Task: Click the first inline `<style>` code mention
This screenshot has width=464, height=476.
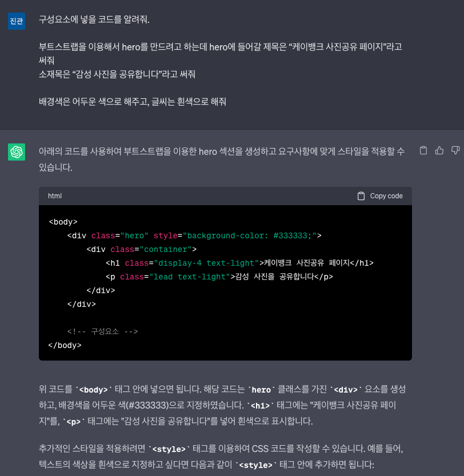Action: [169, 449]
